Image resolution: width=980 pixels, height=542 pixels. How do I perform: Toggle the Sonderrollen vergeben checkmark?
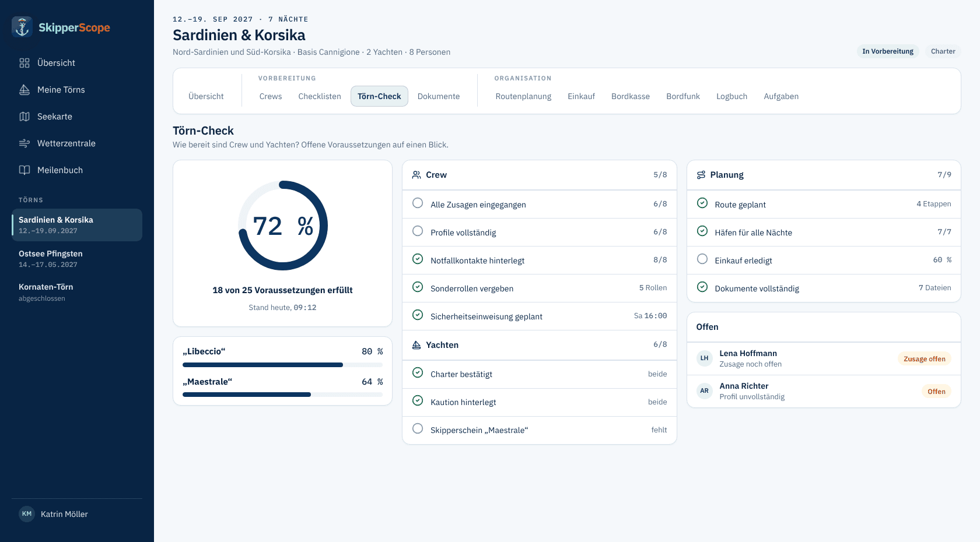click(418, 287)
